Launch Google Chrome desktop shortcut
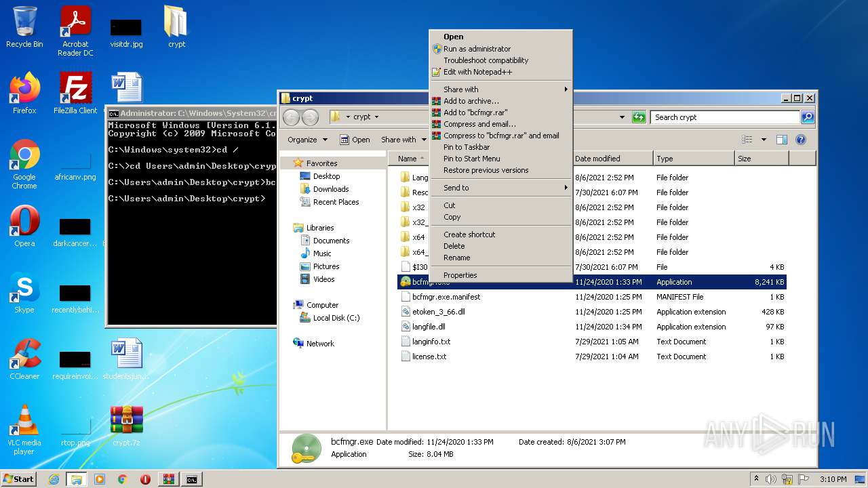Image resolution: width=868 pixels, height=488 pixels. pos(24,164)
